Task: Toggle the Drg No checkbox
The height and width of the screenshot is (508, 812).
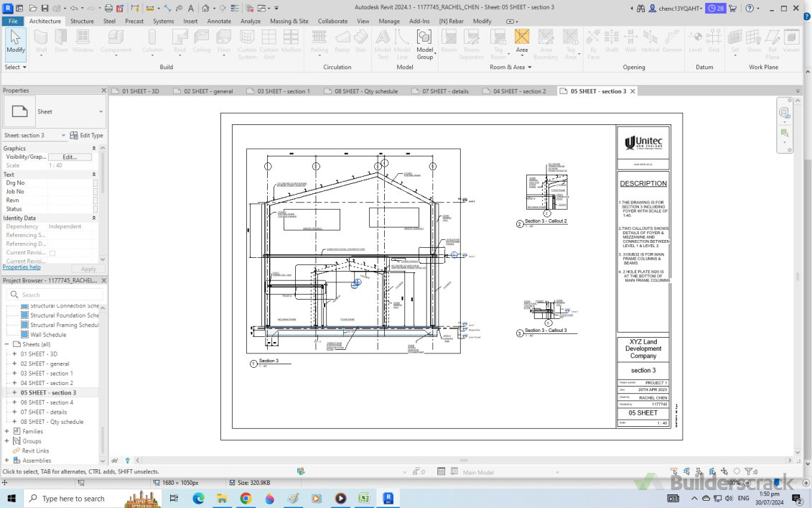Action: [x=95, y=183]
